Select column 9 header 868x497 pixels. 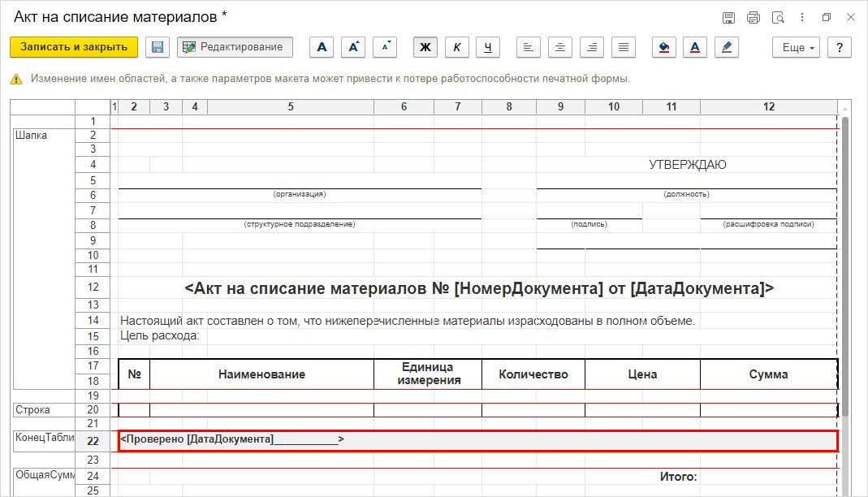[561, 107]
